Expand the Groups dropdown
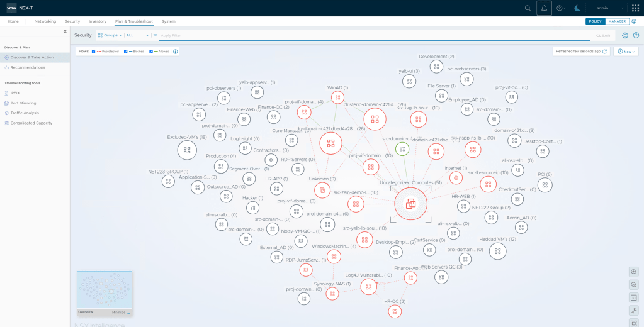The width and height of the screenshot is (644, 327). (x=110, y=35)
